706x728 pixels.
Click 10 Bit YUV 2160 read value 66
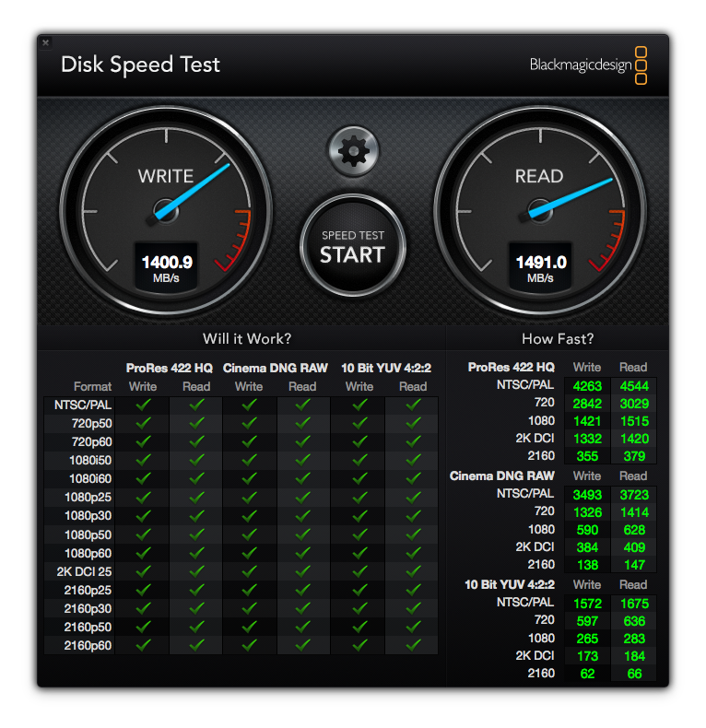(634, 674)
